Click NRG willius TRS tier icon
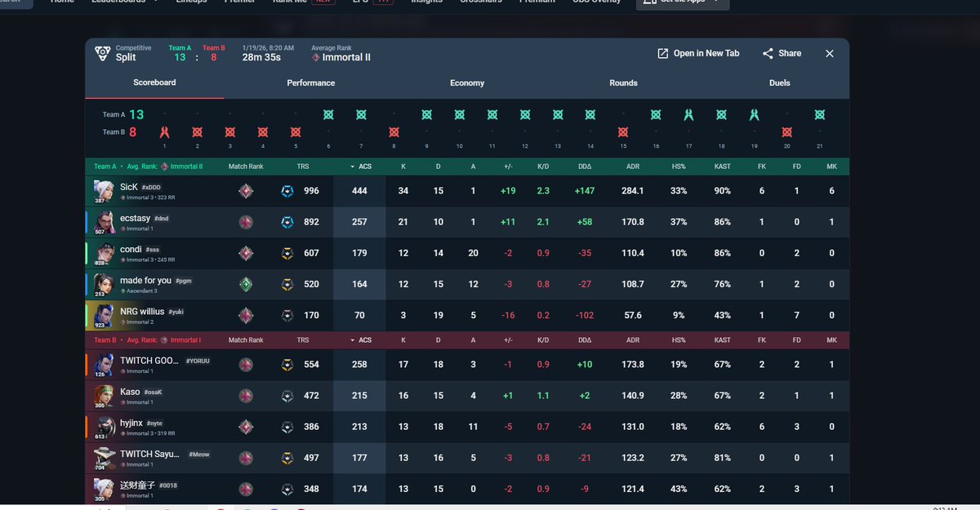Screen dimensions: 980x510 point(287,315)
